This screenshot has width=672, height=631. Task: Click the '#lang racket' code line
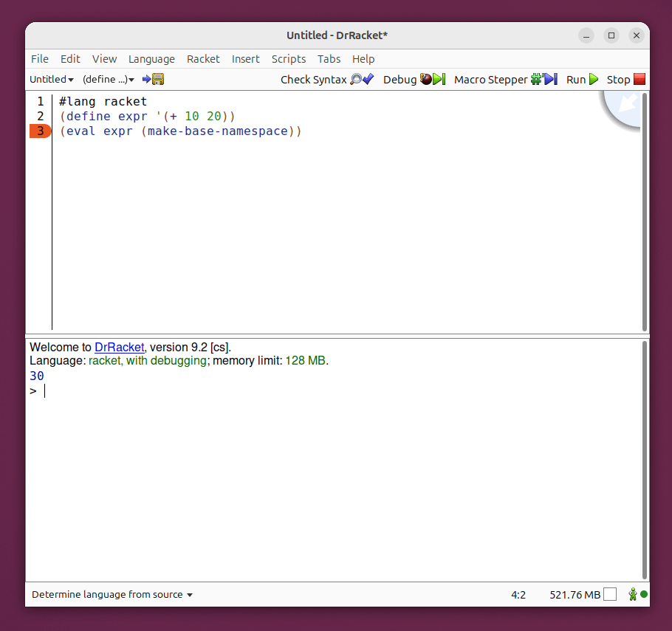click(x=103, y=102)
